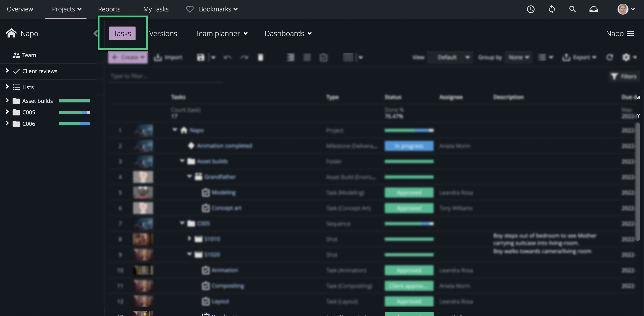This screenshot has width=644, height=316.
Task: Click the C006 progress bar
Action: [x=74, y=124]
